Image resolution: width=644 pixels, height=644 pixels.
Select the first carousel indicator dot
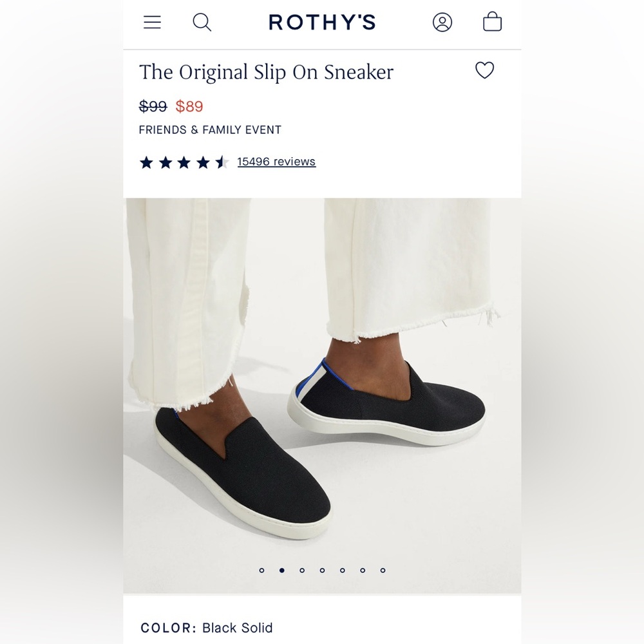pos(263,571)
